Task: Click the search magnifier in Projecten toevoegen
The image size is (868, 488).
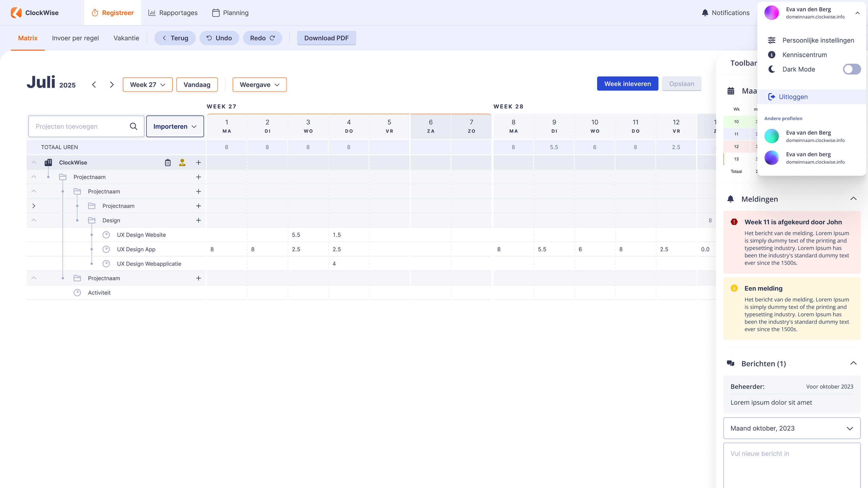Action: 134,126
